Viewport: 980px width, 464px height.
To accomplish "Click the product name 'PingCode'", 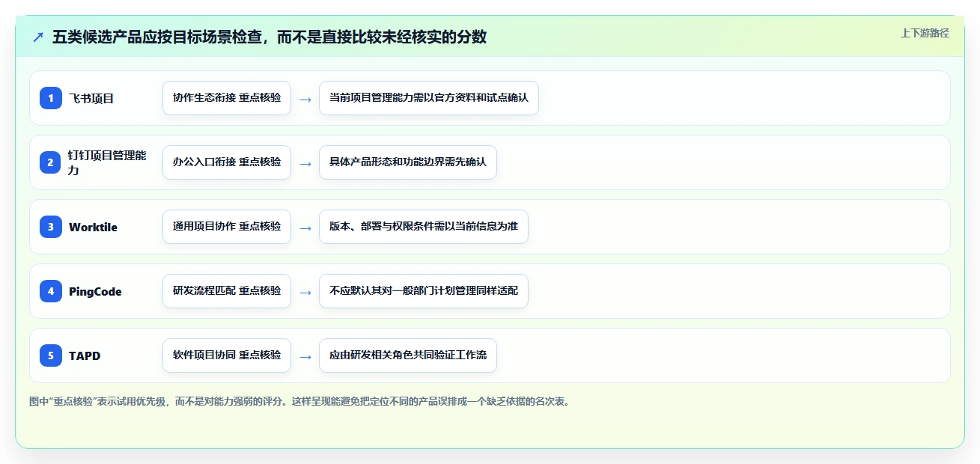I will (x=95, y=291).
